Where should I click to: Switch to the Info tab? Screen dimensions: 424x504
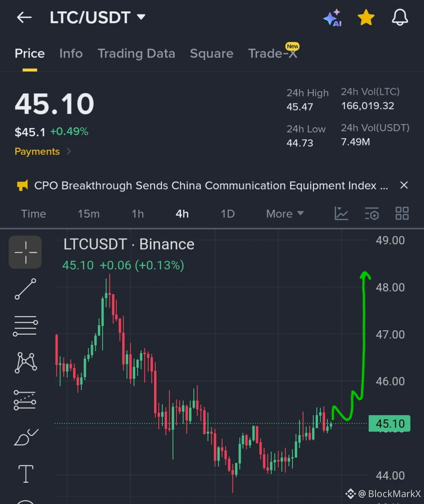(x=71, y=54)
